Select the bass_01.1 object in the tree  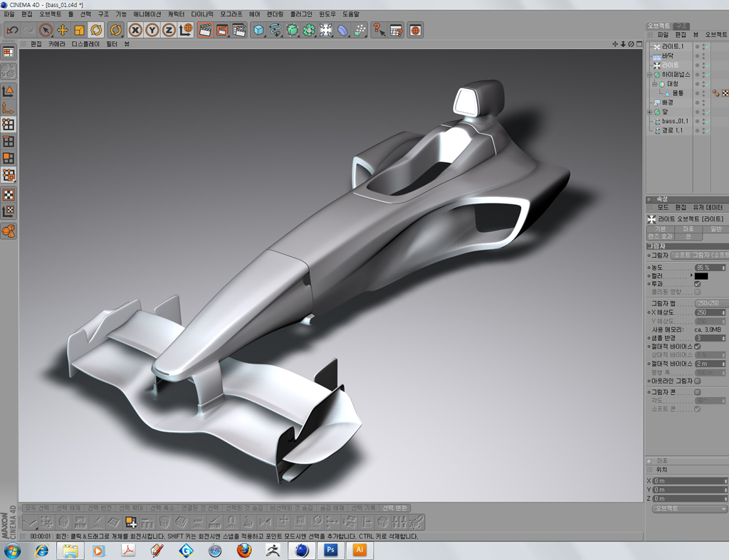675,121
